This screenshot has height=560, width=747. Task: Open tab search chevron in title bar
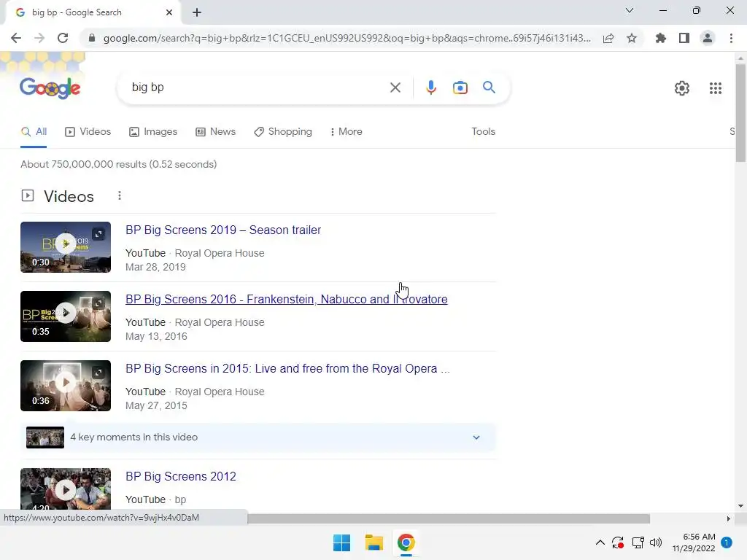click(630, 10)
